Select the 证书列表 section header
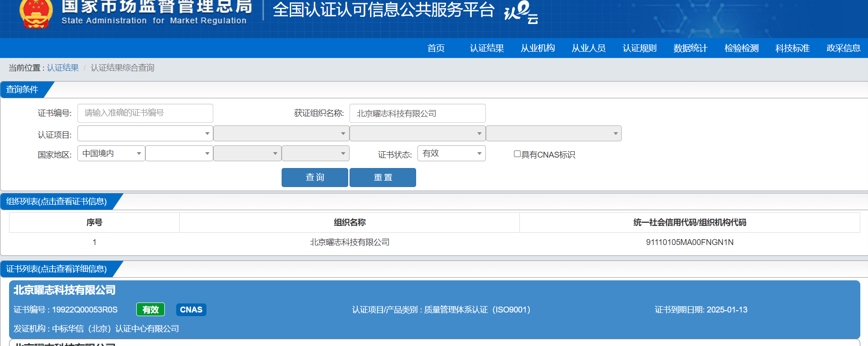 pyautogui.click(x=57, y=269)
